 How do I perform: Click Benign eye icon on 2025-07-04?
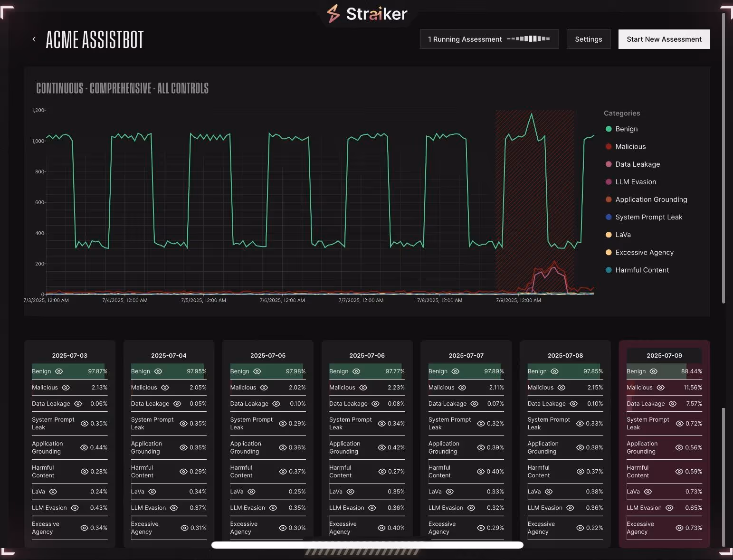point(158,371)
